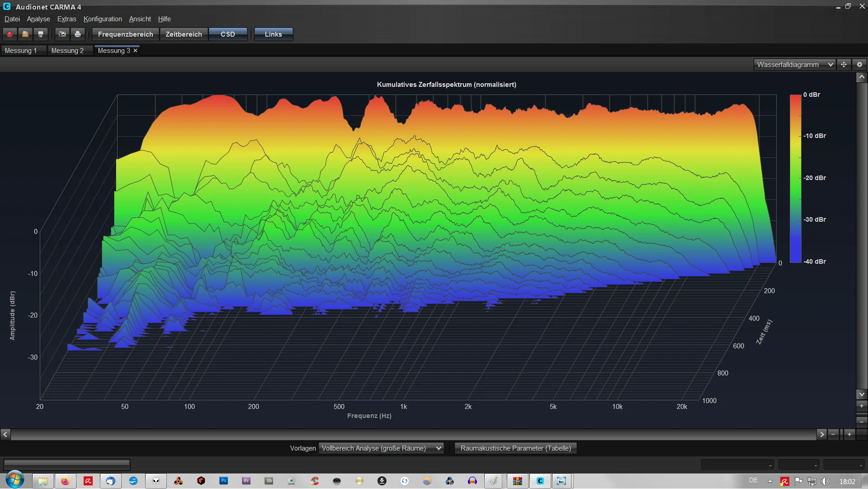Image resolution: width=868 pixels, height=489 pixels.
Task: Open Raumakustische Parameter (Tabelle)
Action: (x=516, y=448)
